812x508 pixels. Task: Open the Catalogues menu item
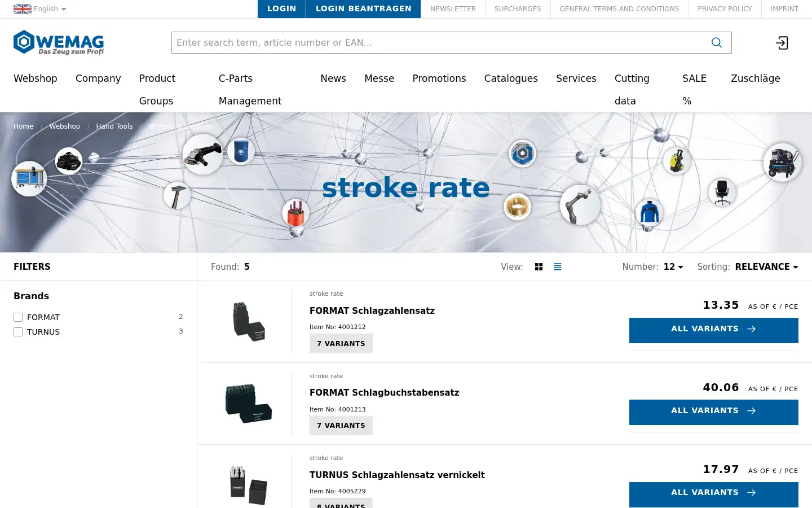tap(511, 78)
